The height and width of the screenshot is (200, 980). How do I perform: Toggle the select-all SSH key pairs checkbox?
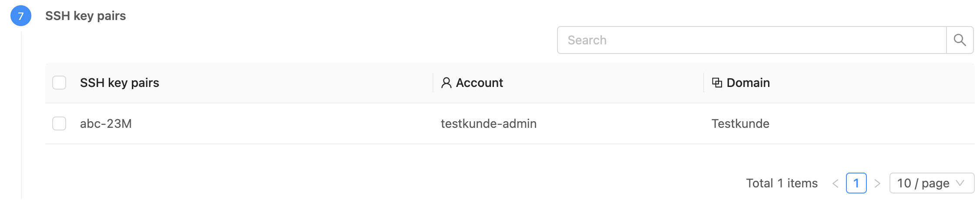click(59, 83)
